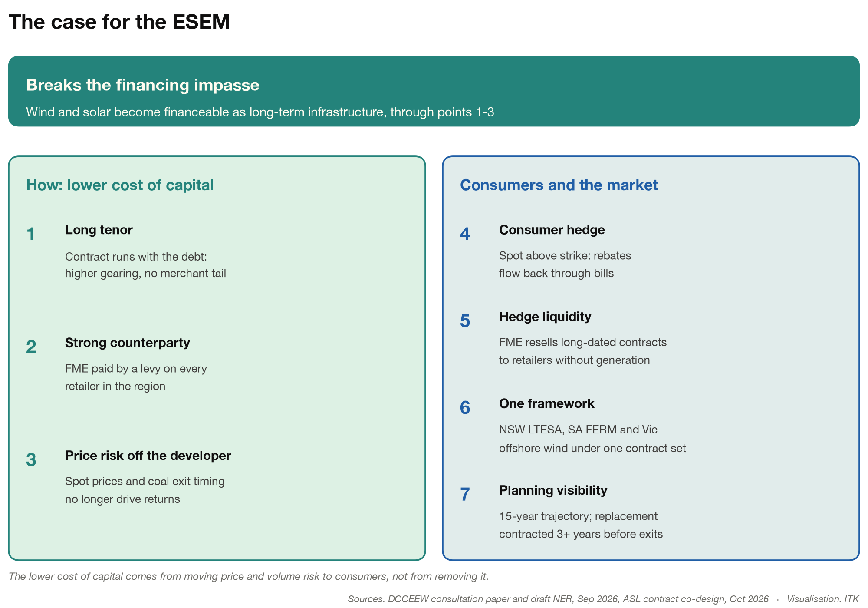Click 'FME resells long-dated contracts' description
The image size is (868, 608).
(583, 351)
